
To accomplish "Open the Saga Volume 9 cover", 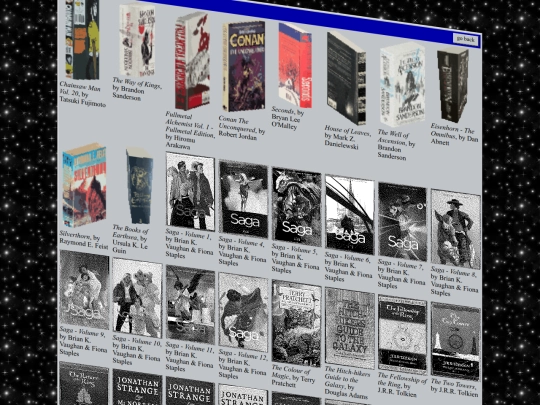I will pyautogui.click(x=84, y=290).
